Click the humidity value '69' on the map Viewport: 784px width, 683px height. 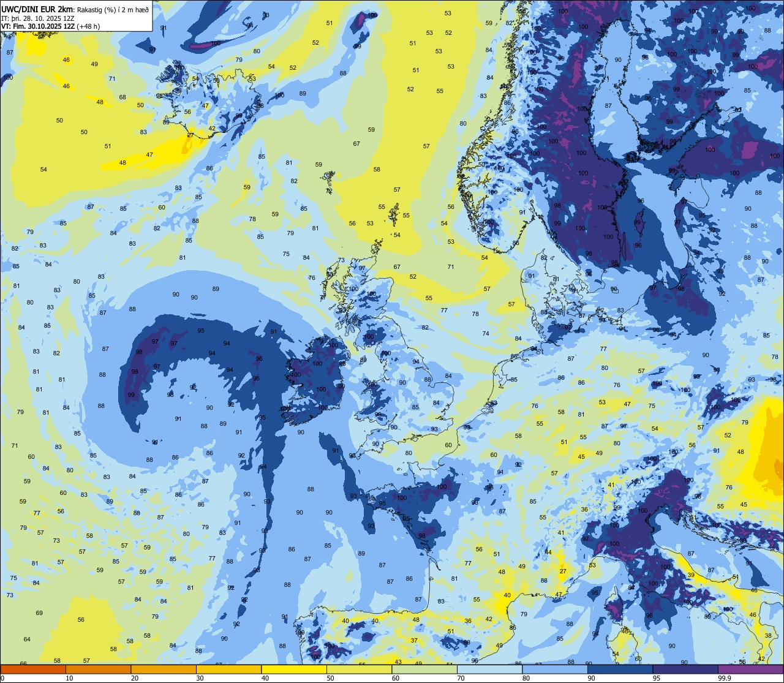click(39, 613)
